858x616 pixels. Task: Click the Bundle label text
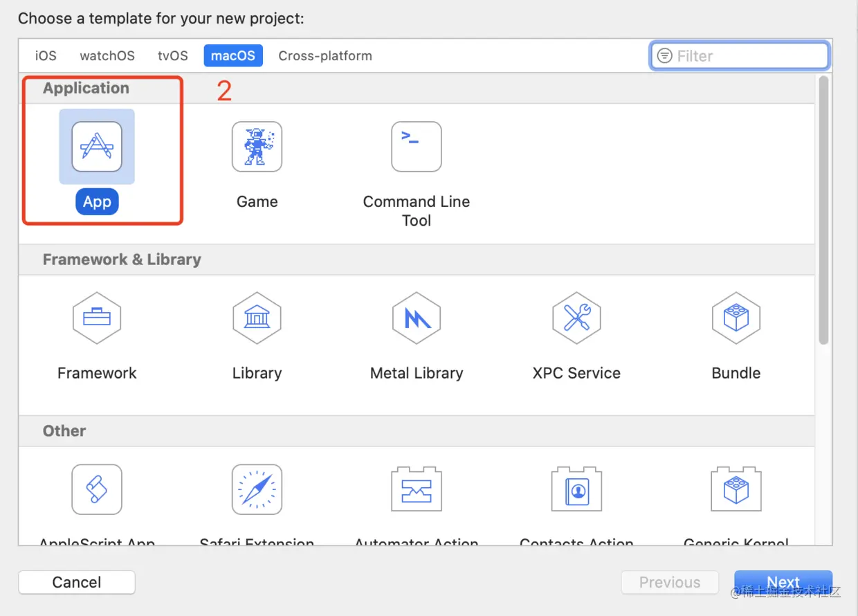[736, 373]
